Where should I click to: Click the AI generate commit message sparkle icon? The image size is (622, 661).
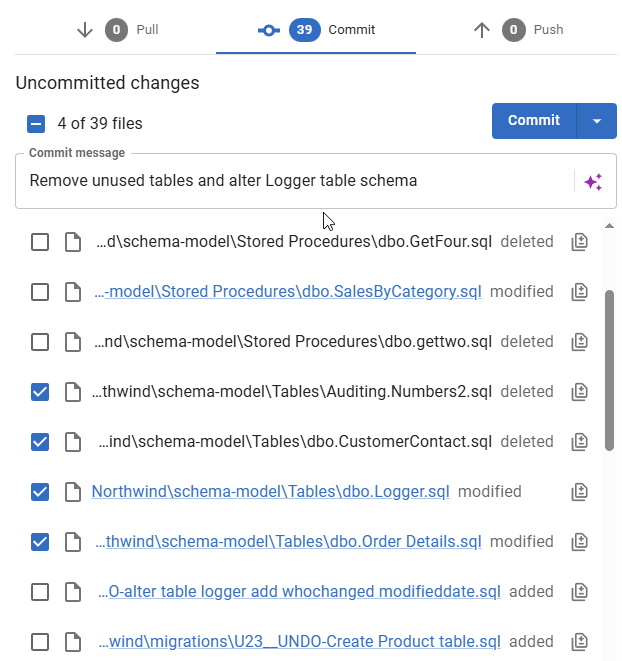593,181
